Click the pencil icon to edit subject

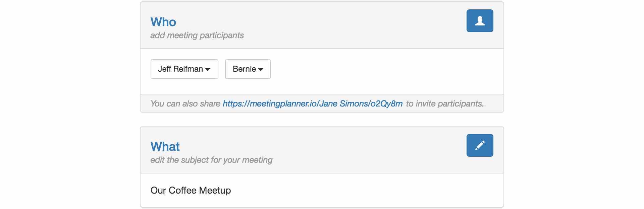(480, 145)
